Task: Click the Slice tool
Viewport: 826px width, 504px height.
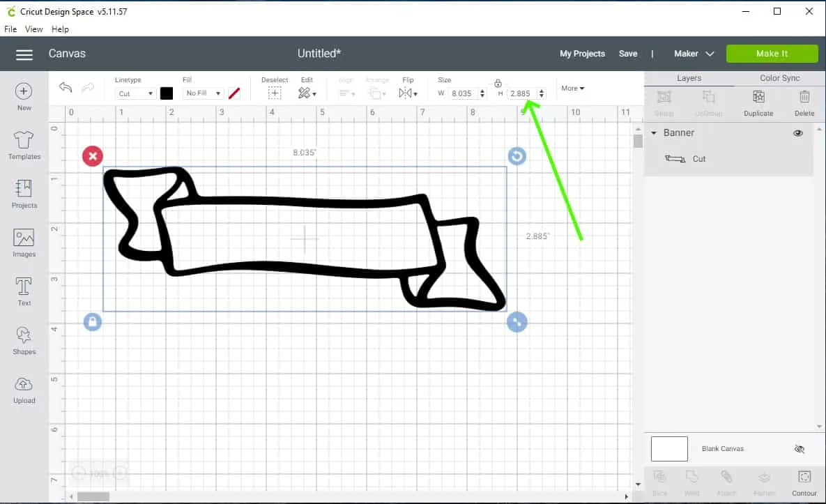Action: pos(660,483)
